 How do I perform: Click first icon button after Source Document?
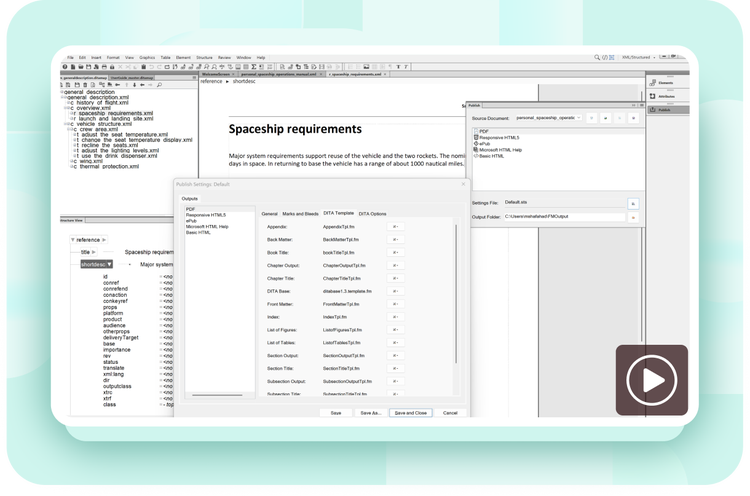tap(592, 118)
